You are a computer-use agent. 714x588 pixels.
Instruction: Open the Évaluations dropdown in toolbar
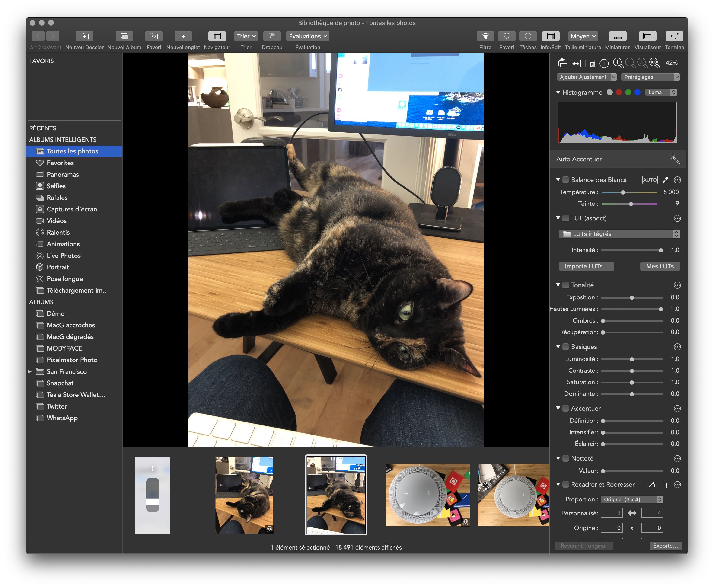[x=308, y=36]
